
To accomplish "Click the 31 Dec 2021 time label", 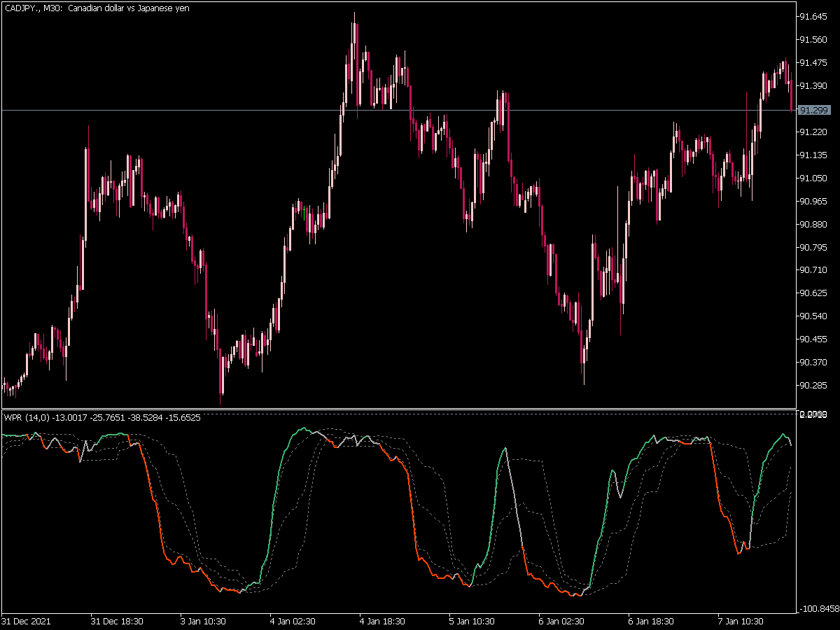I will point(26,621).
